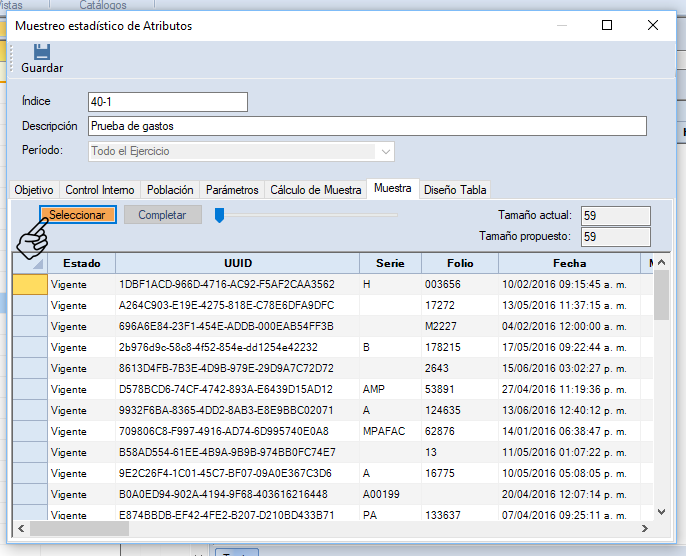Viewport: 686px width, 556px height.
Task: Click the sample size slider handle
Action: (x=219, y=214)
